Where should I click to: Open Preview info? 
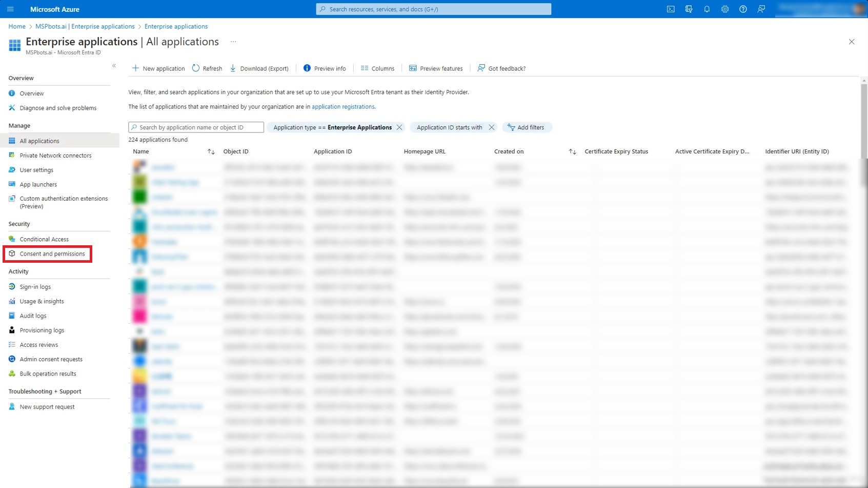[325, 68]
